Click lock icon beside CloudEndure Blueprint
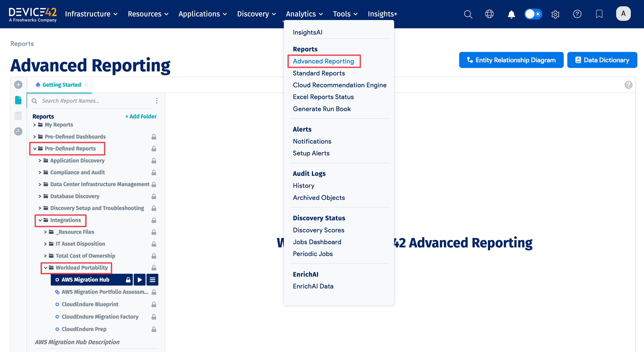Image resolution: width=644 pixels, height=352 pixels. [154, 304]
